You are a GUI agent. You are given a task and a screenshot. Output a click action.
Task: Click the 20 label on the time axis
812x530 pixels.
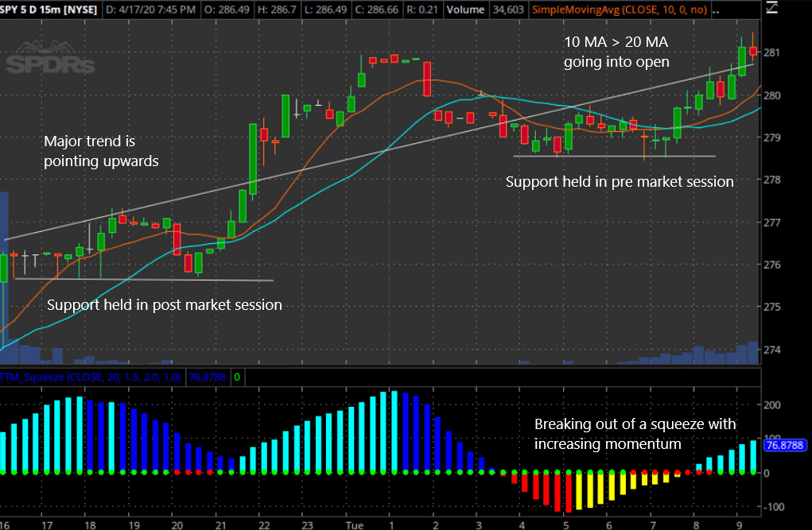click(x=177, y=524)
